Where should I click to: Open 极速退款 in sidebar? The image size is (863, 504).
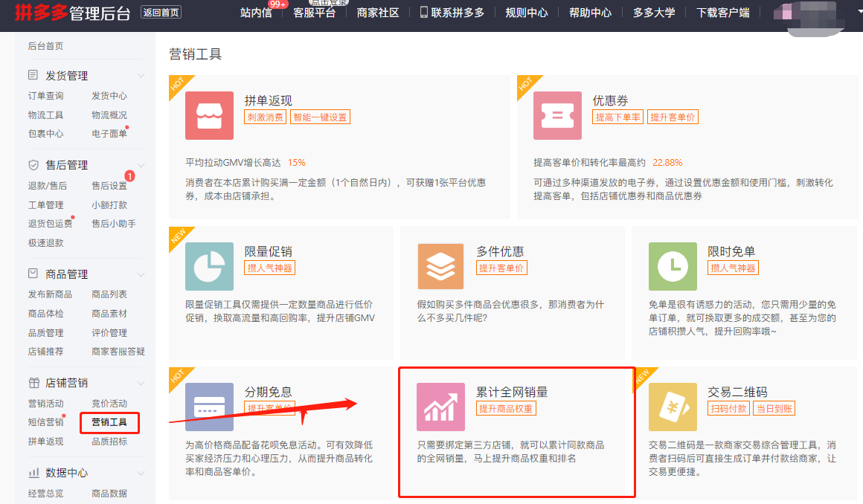(x=45, y=242)
